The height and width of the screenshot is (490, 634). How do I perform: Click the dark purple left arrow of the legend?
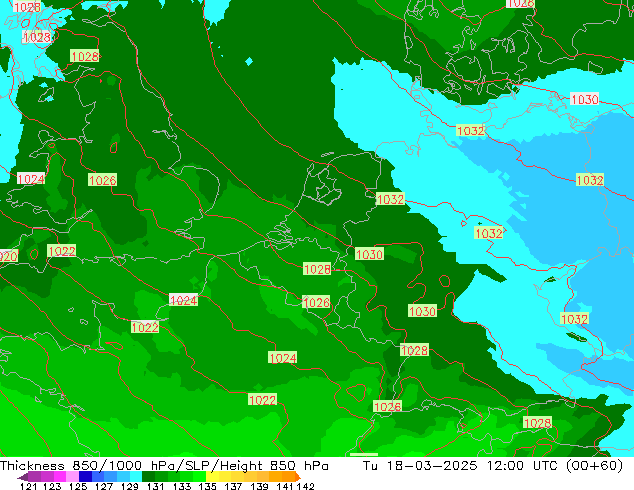[23, 477]
